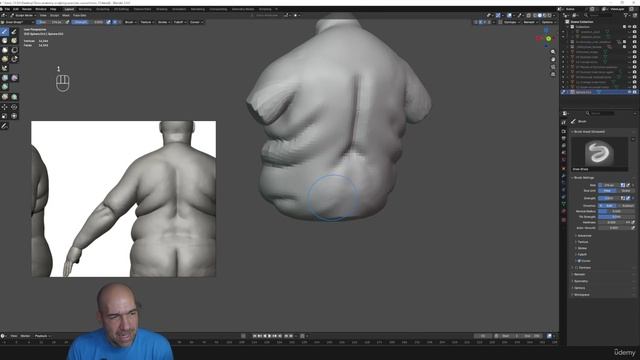The width and height of the screenshot is (640, 360).
Task: Expand Advanced section in brush settings
Action: (584, 236)
